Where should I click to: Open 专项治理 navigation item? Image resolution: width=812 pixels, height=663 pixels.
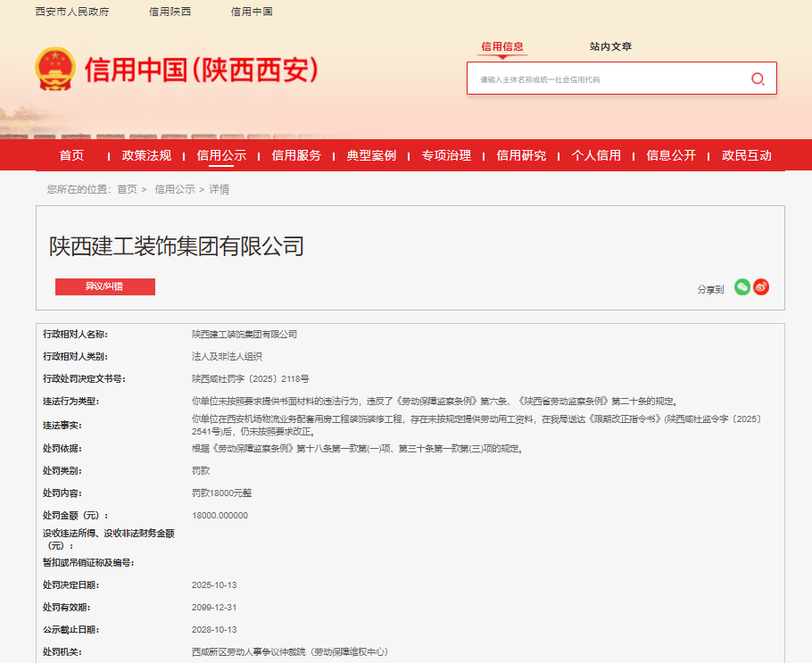tap(446, 155)
